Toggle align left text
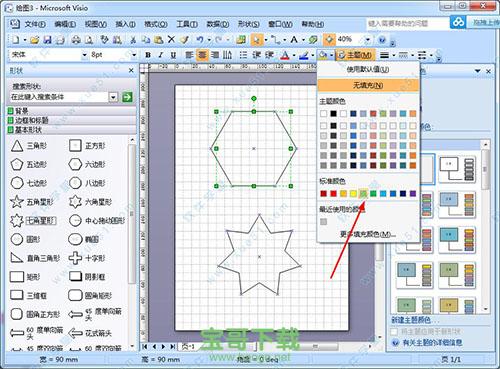The image size is (500, 369). [189, 55]
